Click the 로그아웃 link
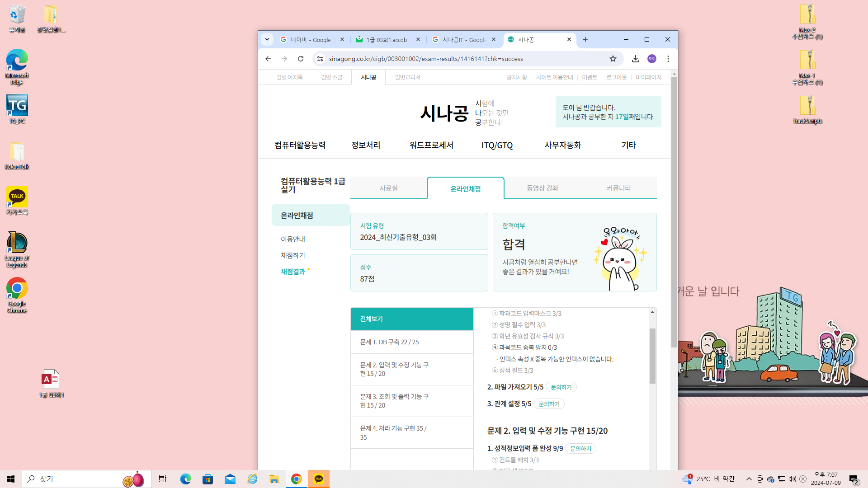The width and height of the screenshot is (868, 488). [616, 77]
